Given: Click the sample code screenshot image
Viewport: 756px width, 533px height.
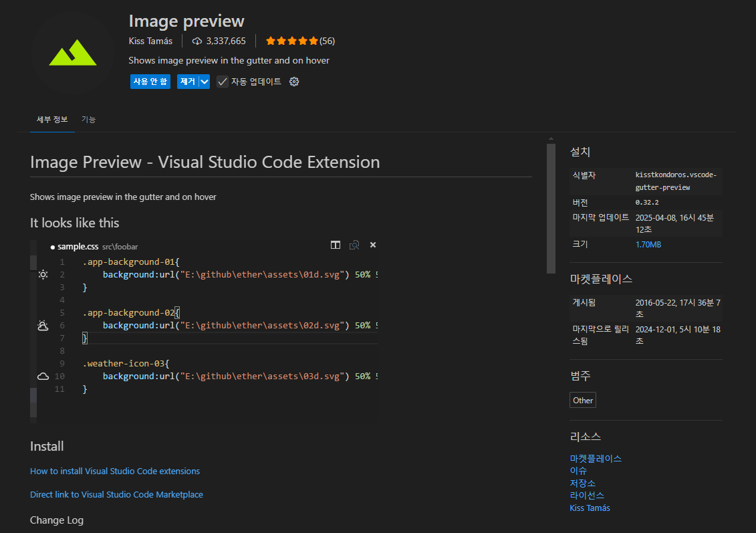Looking at the screenshot, I should point(204,332).
